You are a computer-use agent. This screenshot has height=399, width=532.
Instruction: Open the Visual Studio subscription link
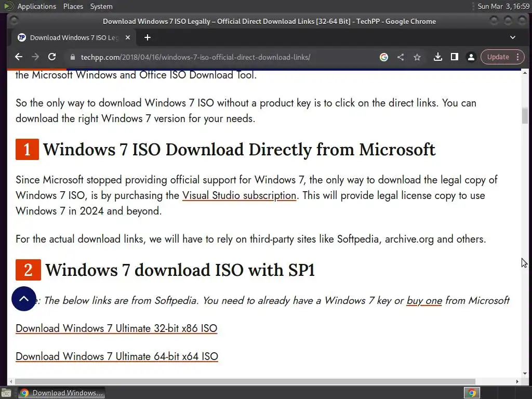(239, 195)
